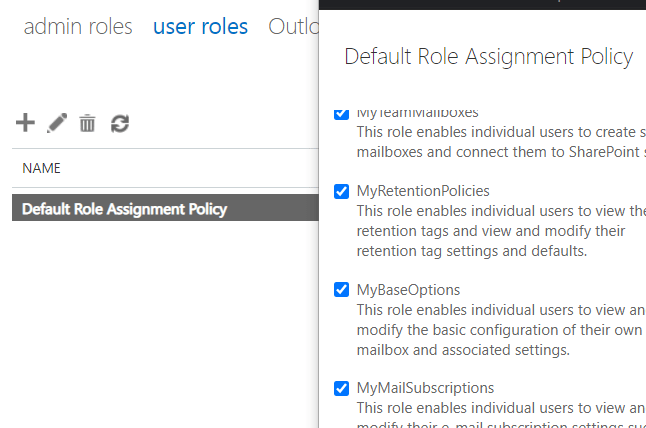Refresh the role assignment policy list
This screenshot has height=428, width=646.
[x=120, y=123]
